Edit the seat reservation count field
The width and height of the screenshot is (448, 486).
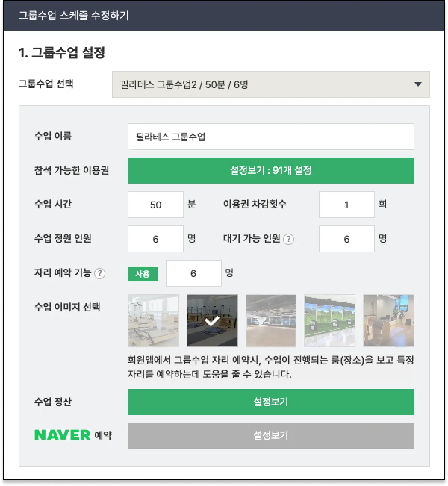(x=194, y=273)
